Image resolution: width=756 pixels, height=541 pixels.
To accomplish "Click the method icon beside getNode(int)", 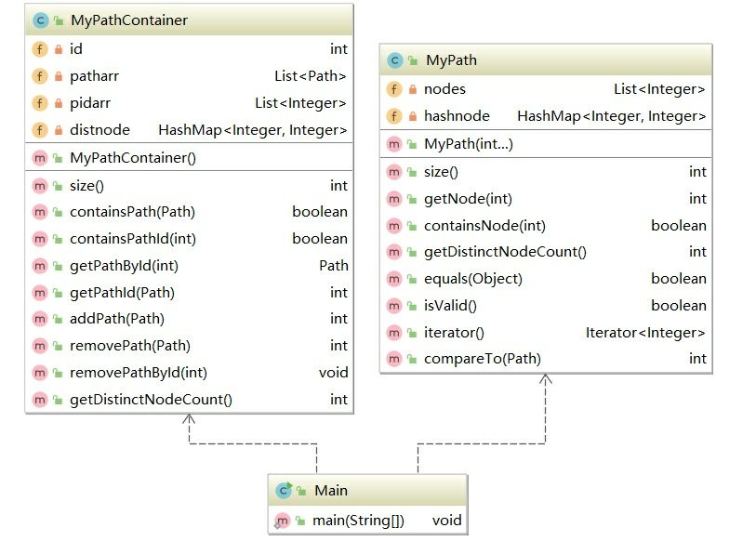I will pos(394,199).
